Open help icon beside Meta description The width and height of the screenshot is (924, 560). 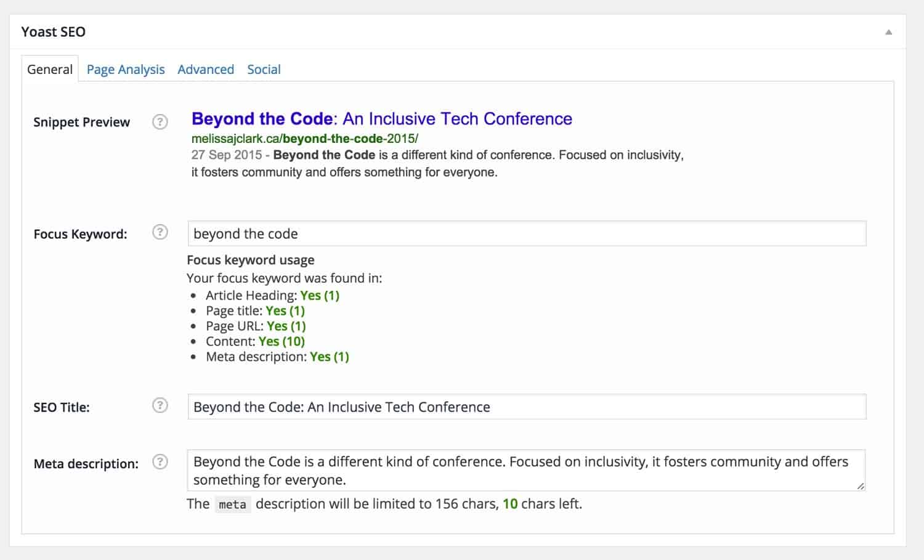tap(160, 461)
